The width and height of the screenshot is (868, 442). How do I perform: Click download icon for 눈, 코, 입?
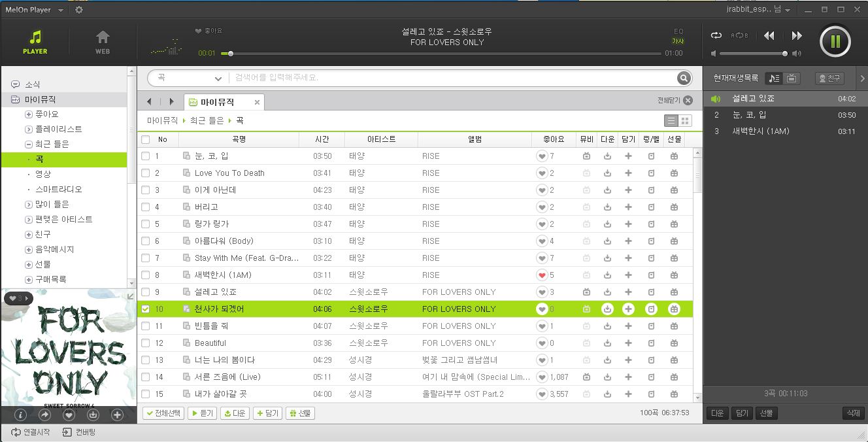point(607,156)
